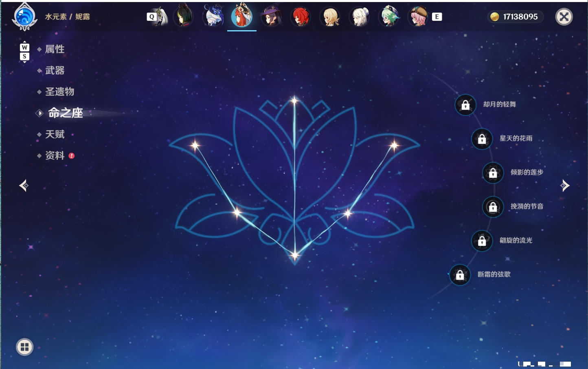Select the green-haired Sucrose character portrait
This screenshot has height=369, width=588.
(389, 17)
